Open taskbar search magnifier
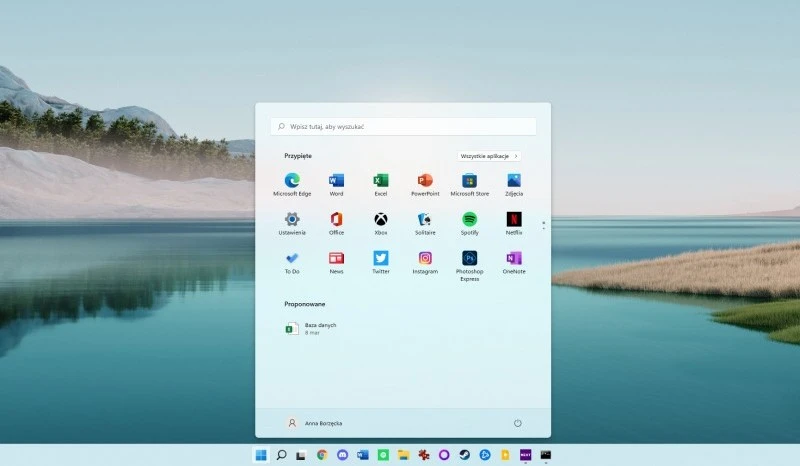Screen dimensions: 800x466 tap(281, 455)
